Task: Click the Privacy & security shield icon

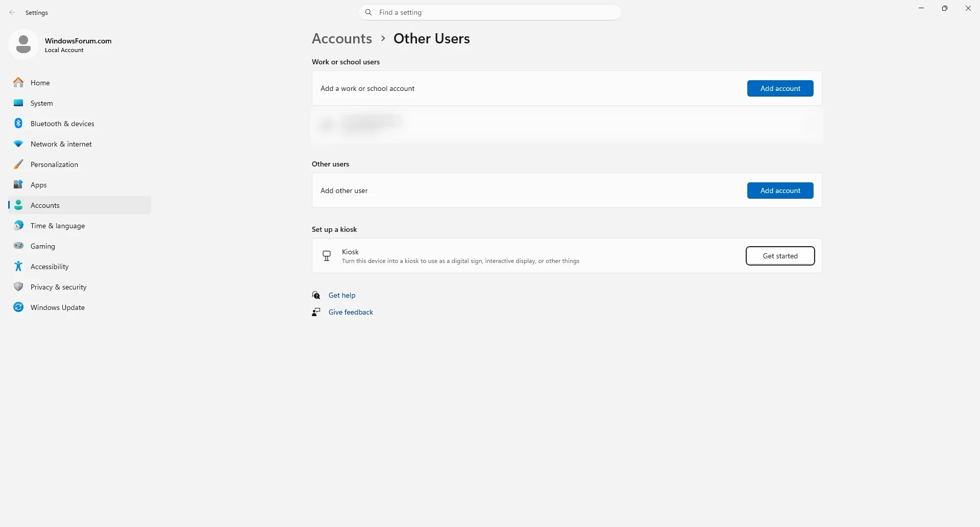Action: [x=18, y=287]
